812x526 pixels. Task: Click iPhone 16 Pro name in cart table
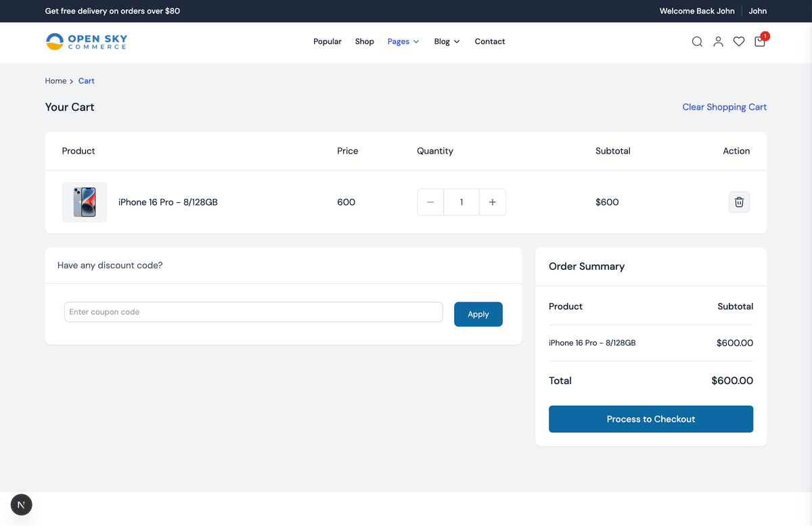point(168,202)
